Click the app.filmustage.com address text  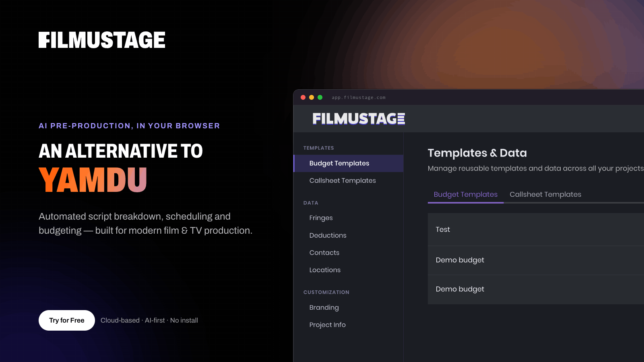point(359,97)
